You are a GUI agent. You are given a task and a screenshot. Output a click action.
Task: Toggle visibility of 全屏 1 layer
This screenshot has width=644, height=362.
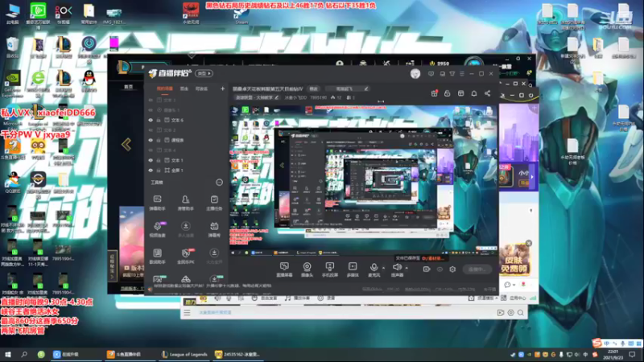151,171
